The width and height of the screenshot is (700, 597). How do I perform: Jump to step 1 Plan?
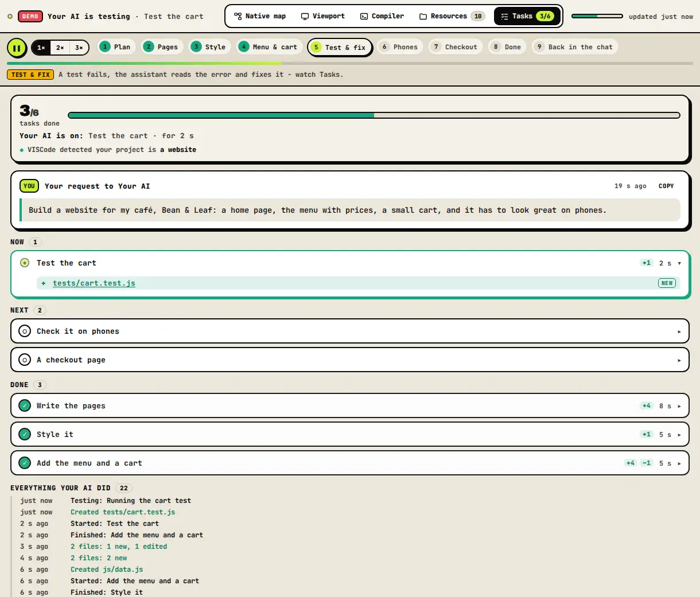pos(116,47)
